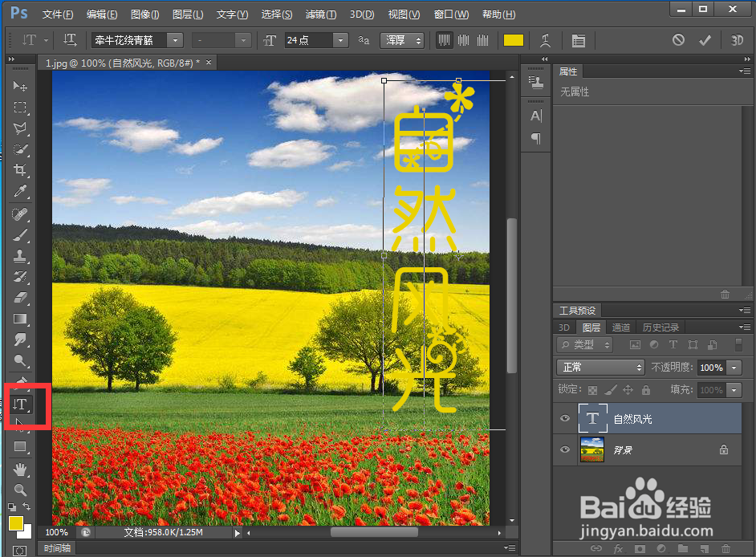The image size is (756, 557).
Task: Select the Quick Selection tool
Action: pos(20,149)
